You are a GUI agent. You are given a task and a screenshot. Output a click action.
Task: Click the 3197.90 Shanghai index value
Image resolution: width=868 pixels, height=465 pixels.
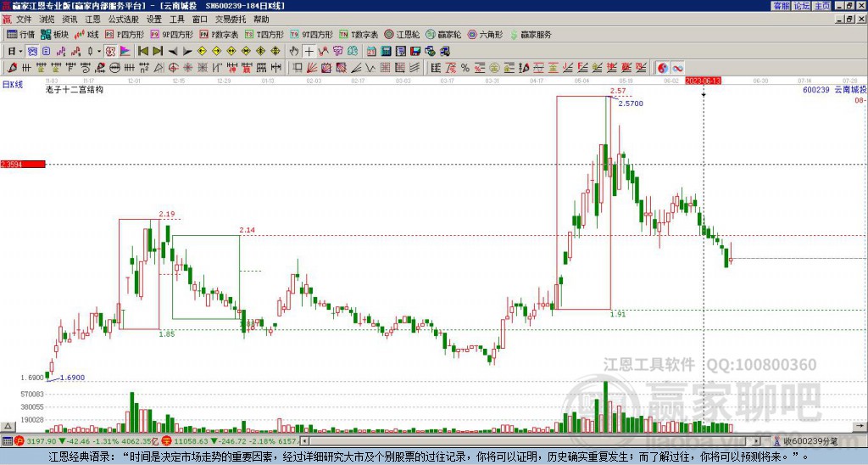pyautogui.click(x=41, y=441)
